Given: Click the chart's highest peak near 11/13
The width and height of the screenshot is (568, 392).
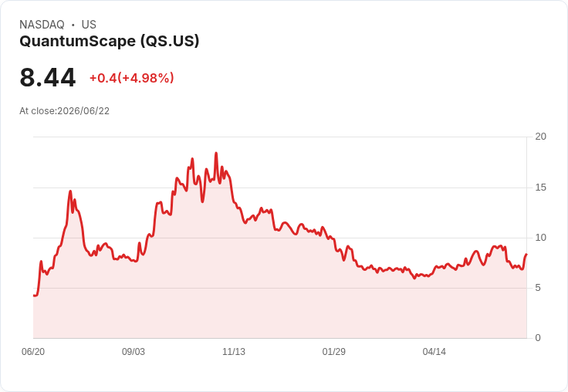Looking at the screenshot, I should click(216, 154).
